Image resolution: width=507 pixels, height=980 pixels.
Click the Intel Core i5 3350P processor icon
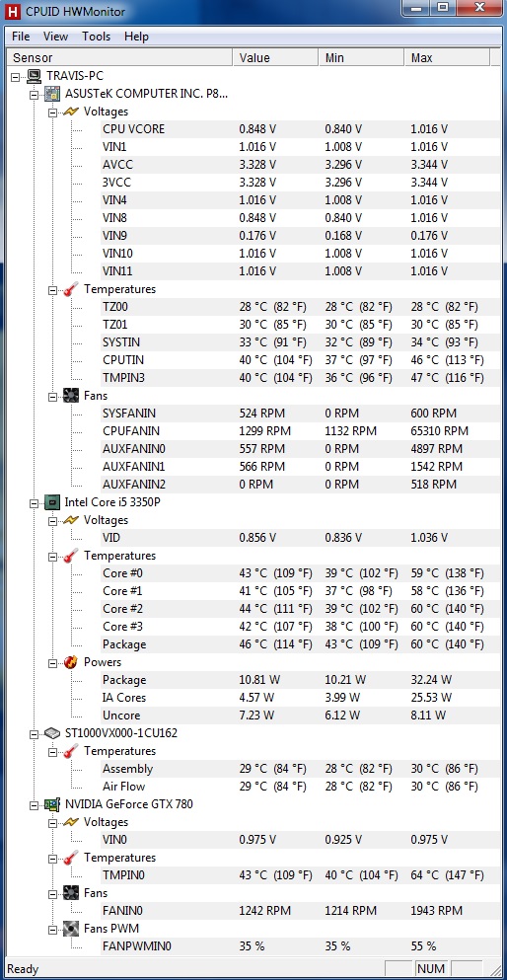52,502
